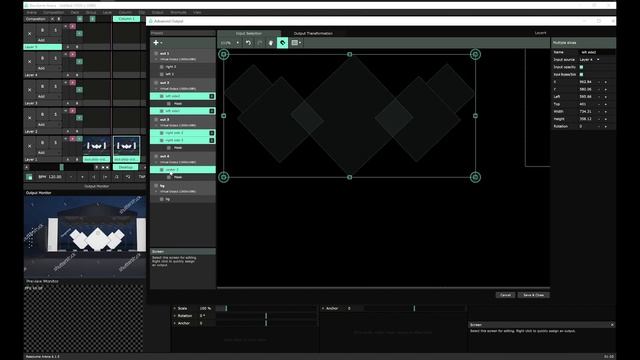Screen dimensions: 640x360
Task: Open the layout view options icon
Action: pos(296,42)
